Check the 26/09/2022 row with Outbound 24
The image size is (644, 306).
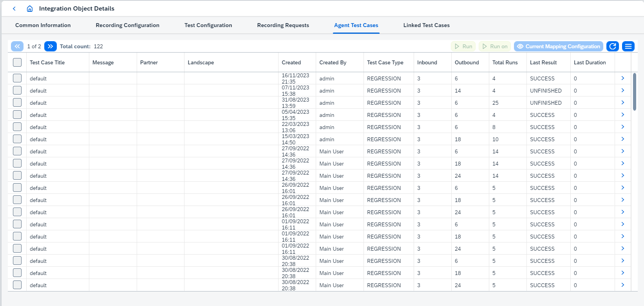(17, 212)
